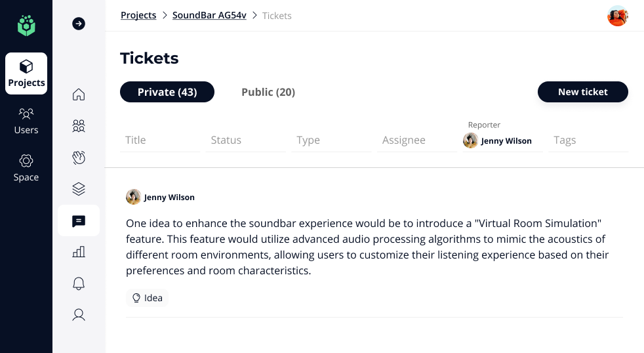Open the Type filter dropdown

tap(331, 140)
